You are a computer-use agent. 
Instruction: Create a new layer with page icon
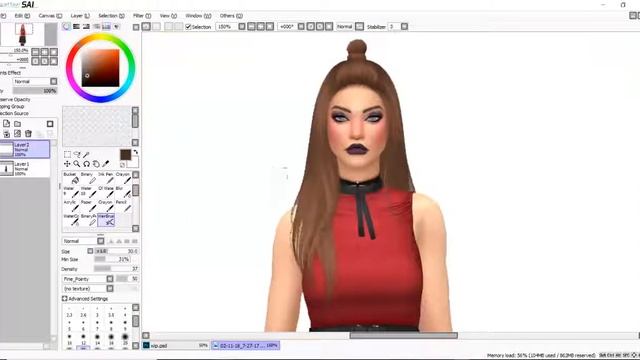(x=7, y=124)
